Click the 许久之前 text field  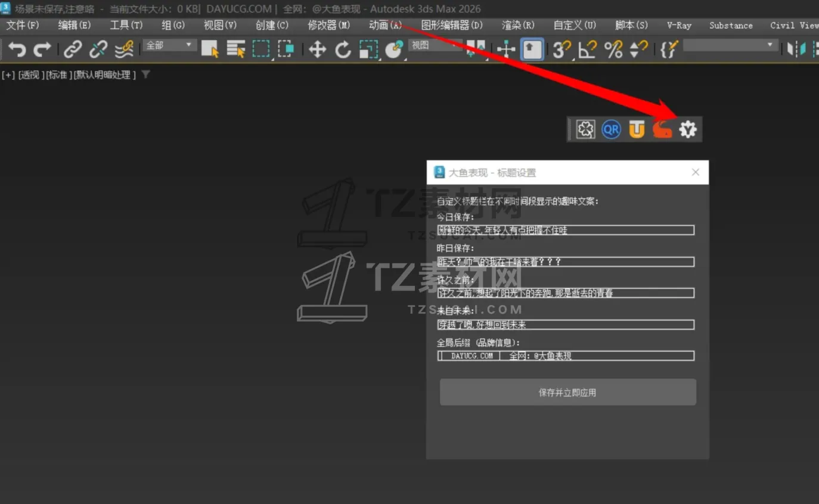(x=566, y=293)
